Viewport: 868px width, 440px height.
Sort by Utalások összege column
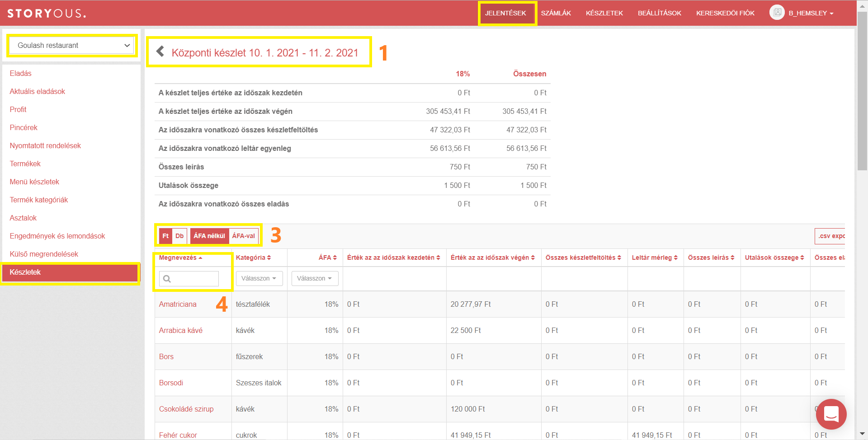(x=774, y=257)
